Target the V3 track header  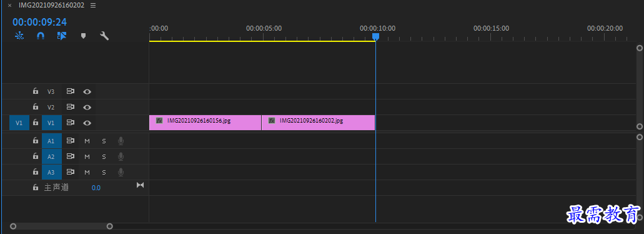(51, 92)
